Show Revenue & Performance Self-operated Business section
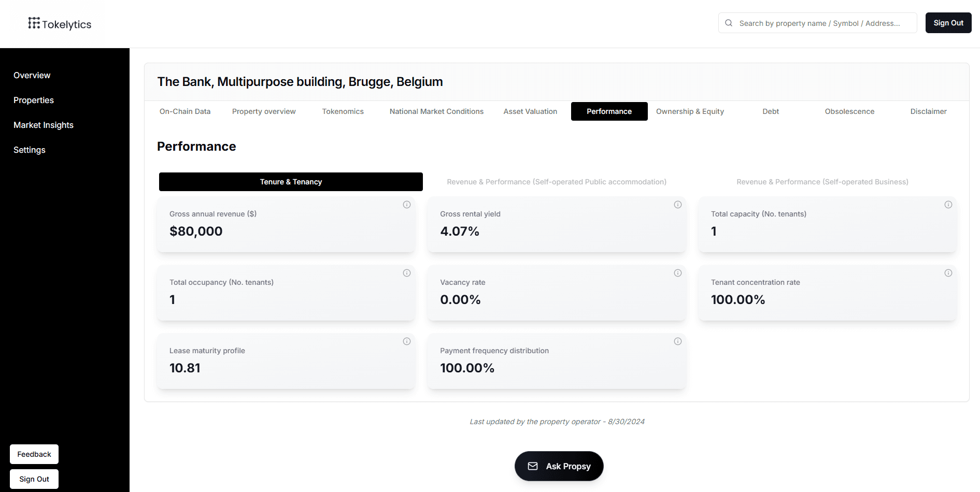The height and width of the screenshot is (492, 980). click(x=822, y=182)
